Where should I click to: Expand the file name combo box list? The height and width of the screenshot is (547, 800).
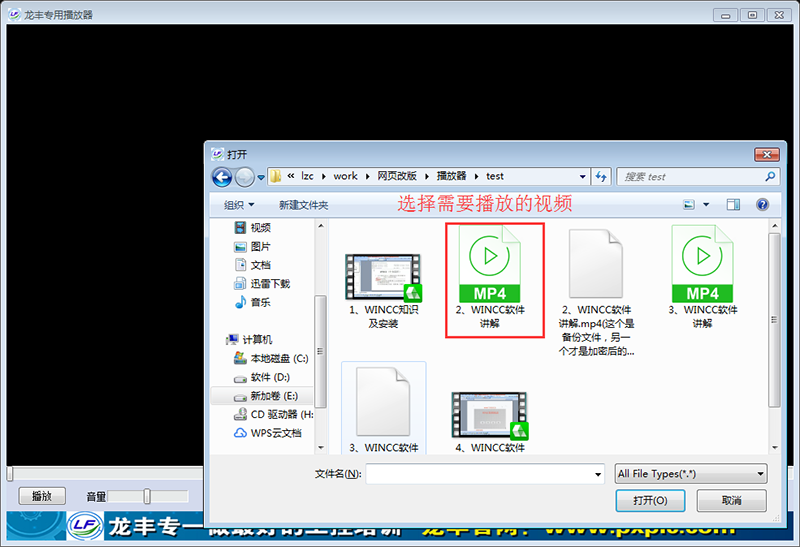click(598, 474)
